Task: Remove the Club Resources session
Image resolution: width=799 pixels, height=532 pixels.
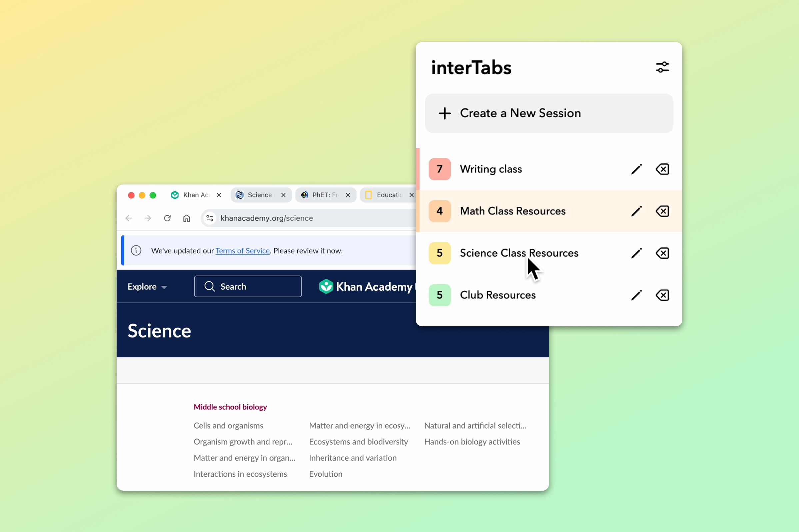Action: 662,295
